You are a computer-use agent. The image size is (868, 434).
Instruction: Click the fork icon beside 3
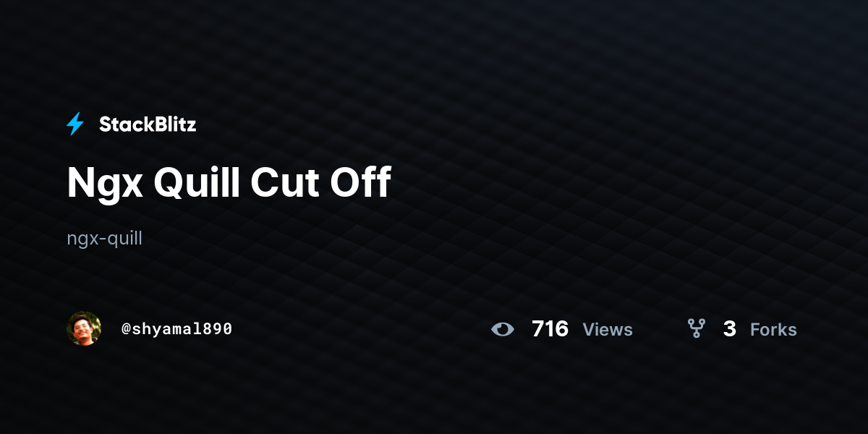(x=697, y=329)
